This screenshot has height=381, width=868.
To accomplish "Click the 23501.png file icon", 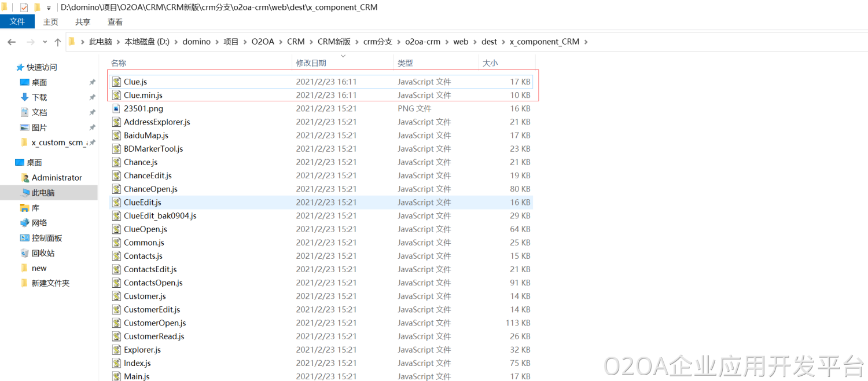I will point(116,108).
